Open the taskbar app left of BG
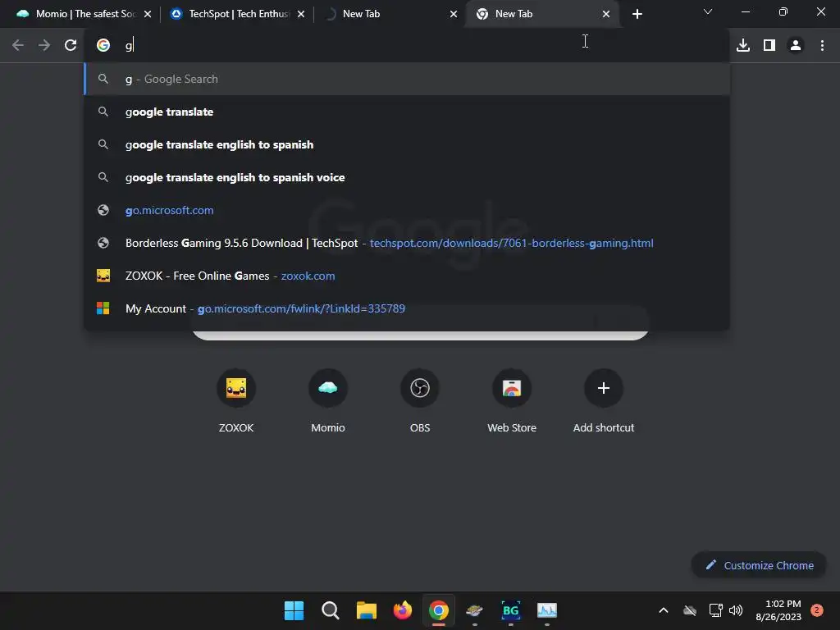 point(475,610)
